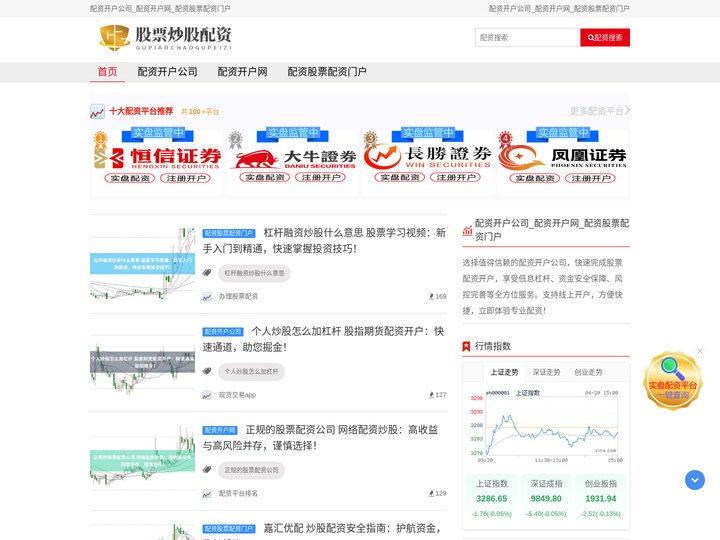This screenshot has height=540, width=720.
Task: Open the 配资股票配资门户 navigation item
Action: point(327,72)
